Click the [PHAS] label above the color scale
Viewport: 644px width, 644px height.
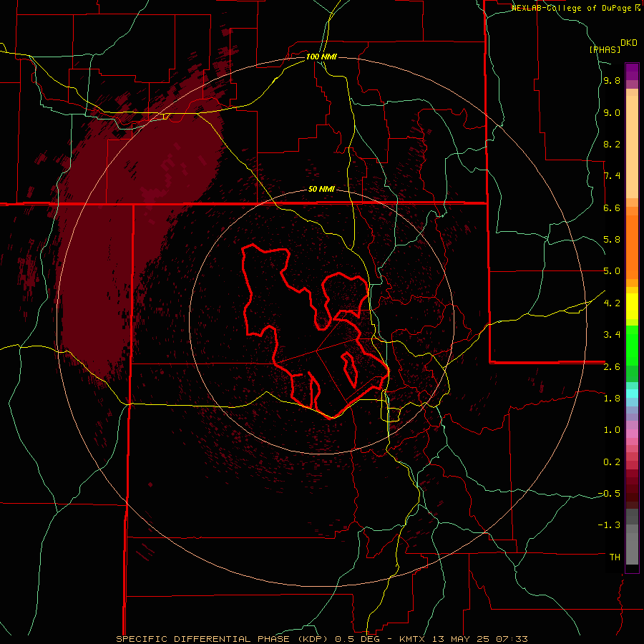pyautogui.click(x=605, y=49)
